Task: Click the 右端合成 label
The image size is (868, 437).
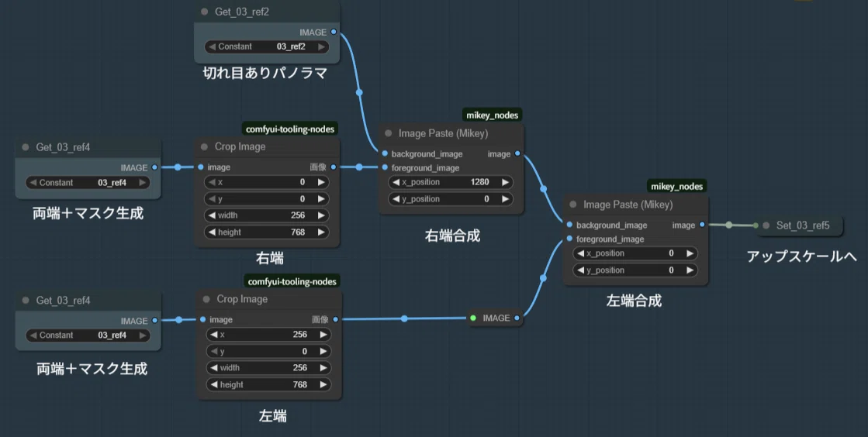Action: 452,236
